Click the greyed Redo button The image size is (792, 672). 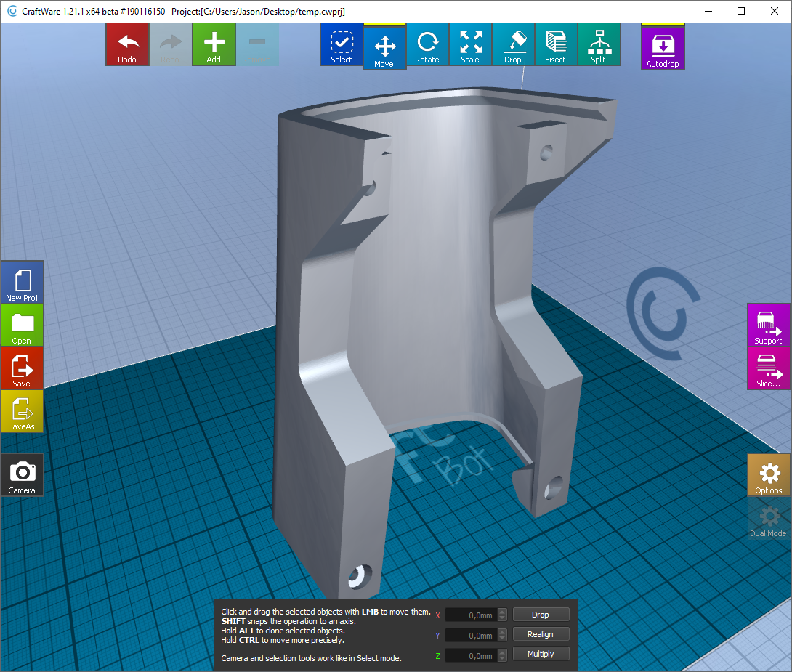(x=171, y=44)
